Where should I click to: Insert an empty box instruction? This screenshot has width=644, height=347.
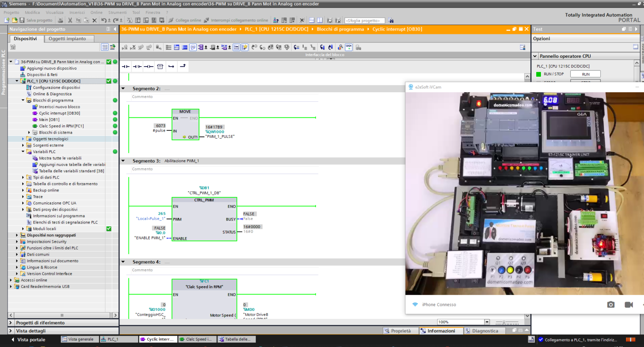click(160, 66)
